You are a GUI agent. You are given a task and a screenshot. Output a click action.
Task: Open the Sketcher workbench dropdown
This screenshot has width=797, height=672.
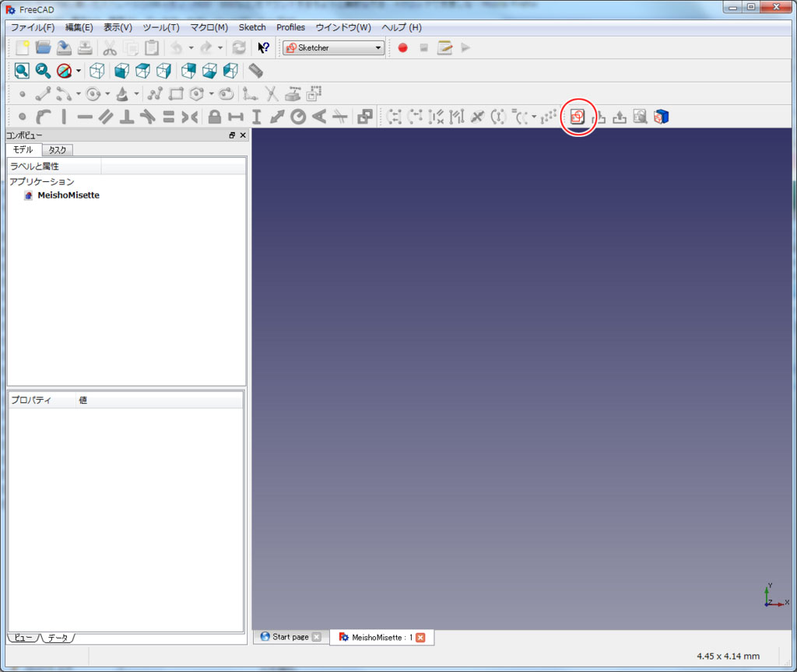coord(333,47)
